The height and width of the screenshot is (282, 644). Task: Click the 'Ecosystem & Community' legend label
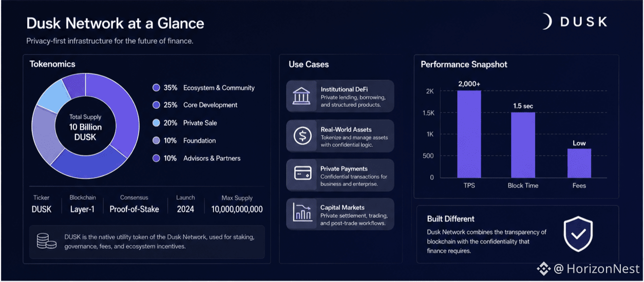point(219,88)
